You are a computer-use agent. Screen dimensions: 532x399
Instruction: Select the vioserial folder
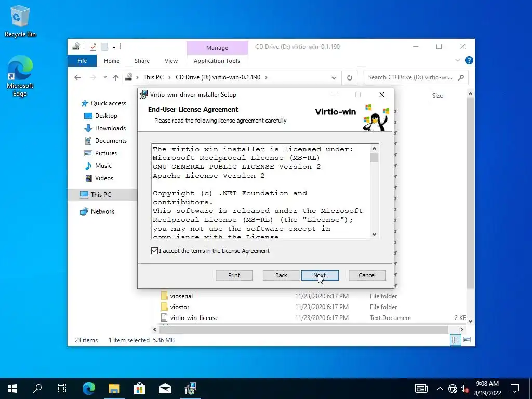click(181, 296)
